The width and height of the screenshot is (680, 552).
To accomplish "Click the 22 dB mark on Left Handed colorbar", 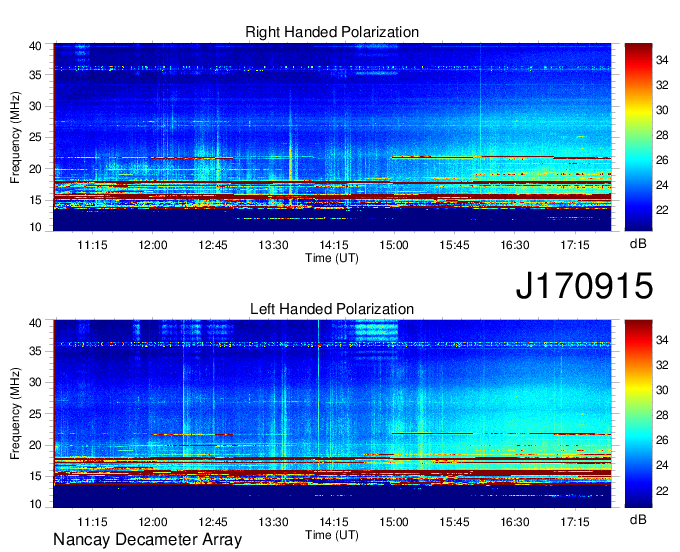I will [x=662, y=490].
